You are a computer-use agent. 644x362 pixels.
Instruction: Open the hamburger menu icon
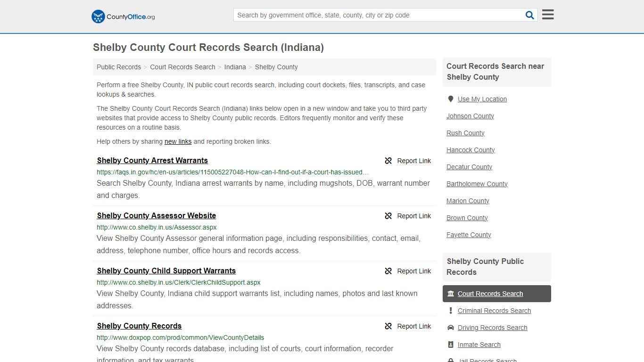coord(548,15)
